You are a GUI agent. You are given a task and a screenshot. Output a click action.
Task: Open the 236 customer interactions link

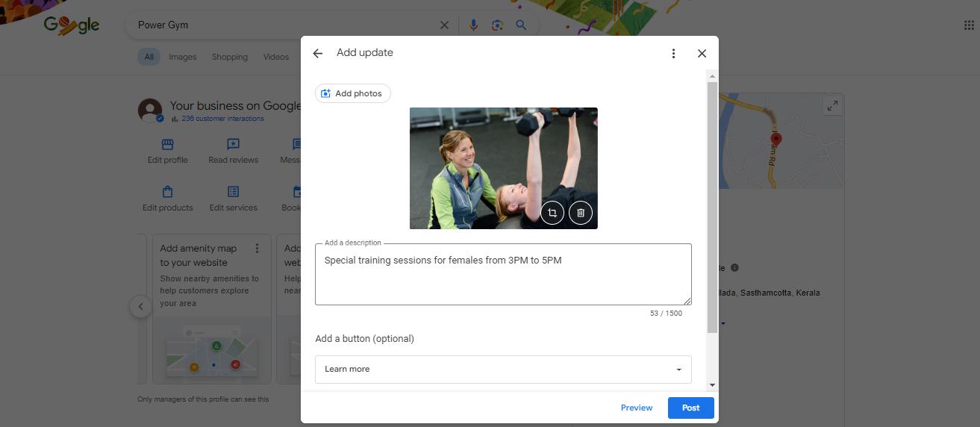tap(222, 119)
